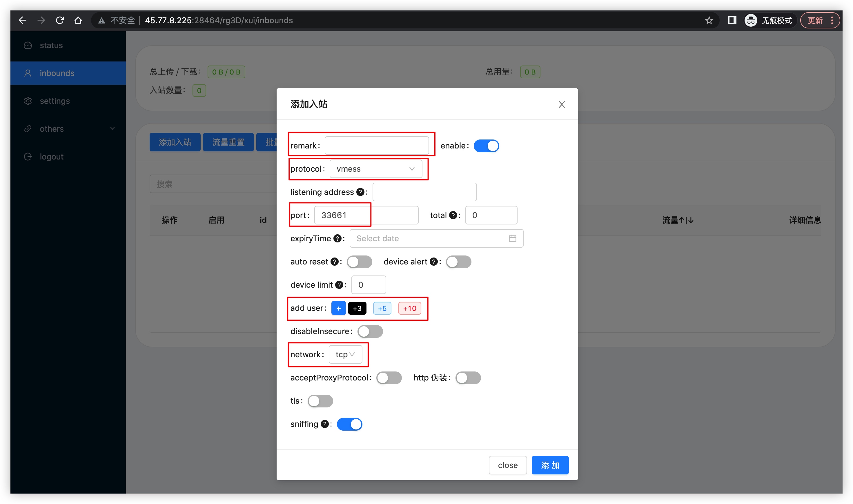The image size is (853, 504).
Task: Toggle the enable switch off
Action: 486,146
